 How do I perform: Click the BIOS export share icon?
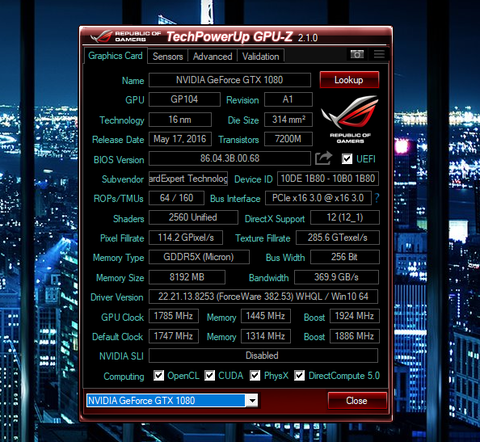(x=324, y=158)
